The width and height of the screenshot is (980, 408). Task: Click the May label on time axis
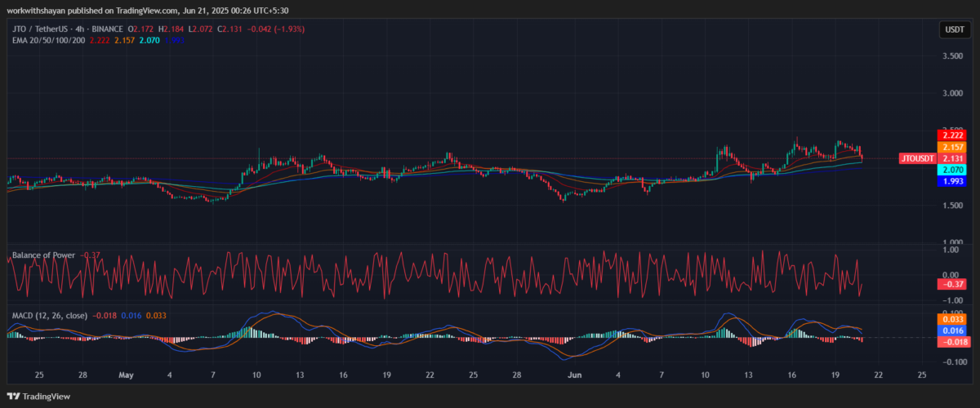pyautogui.click(x=126, y=375)
